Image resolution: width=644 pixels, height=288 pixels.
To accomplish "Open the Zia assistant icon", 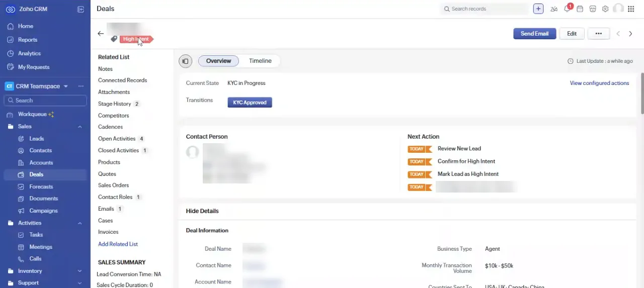I will (554, 9).
